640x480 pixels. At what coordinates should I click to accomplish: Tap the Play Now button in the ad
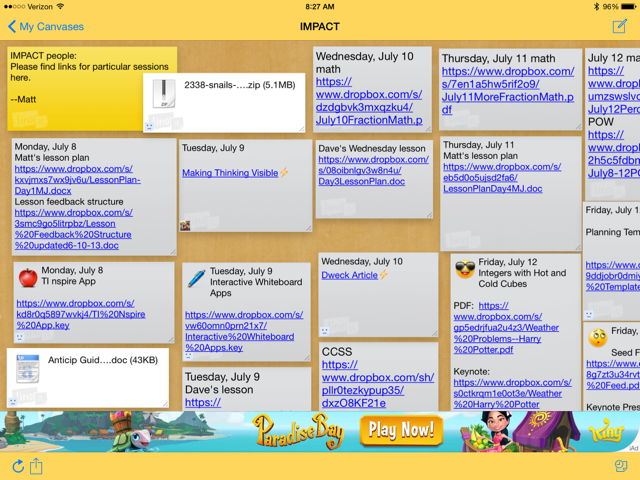click(x=401, y=430)
